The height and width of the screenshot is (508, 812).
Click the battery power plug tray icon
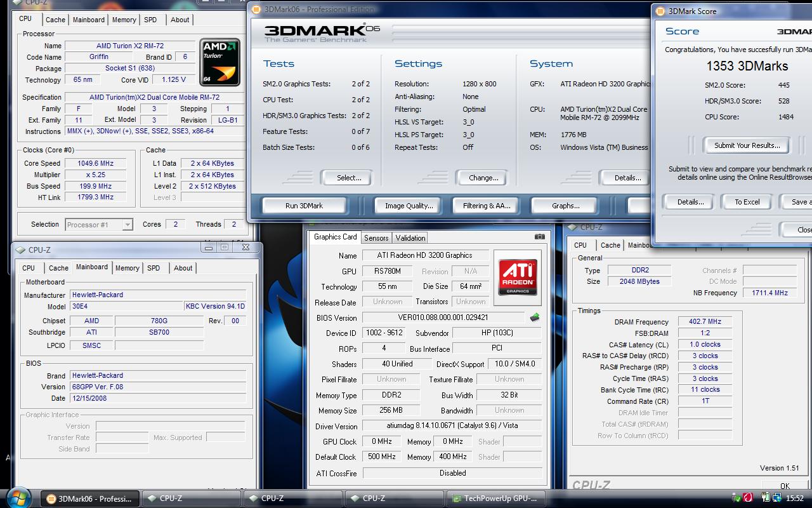tap(767, 498)
